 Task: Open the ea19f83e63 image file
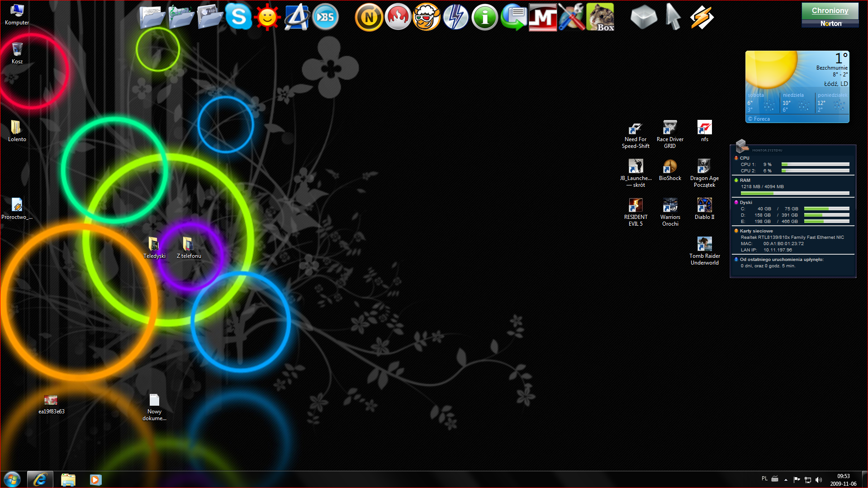coord(51,404)
